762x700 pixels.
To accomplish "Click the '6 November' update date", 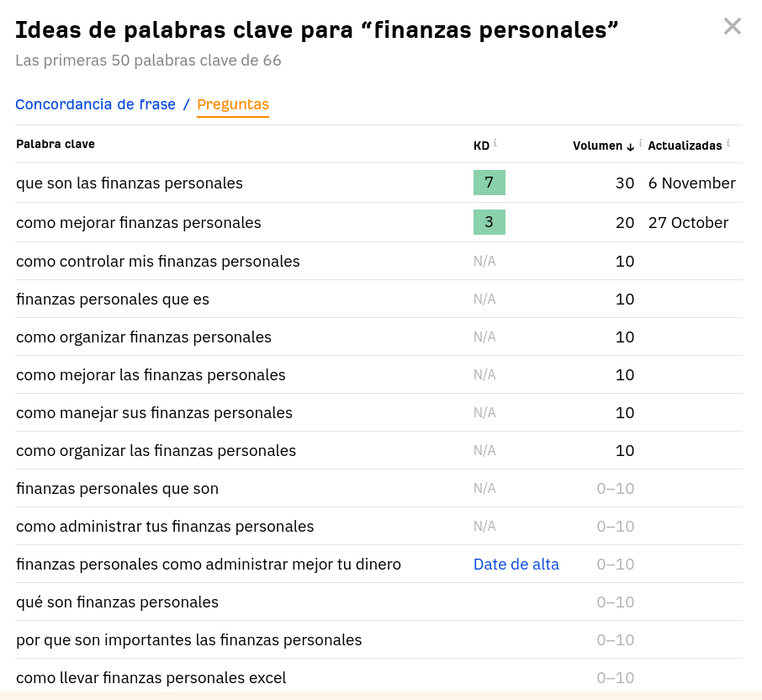I will (691, 183).
